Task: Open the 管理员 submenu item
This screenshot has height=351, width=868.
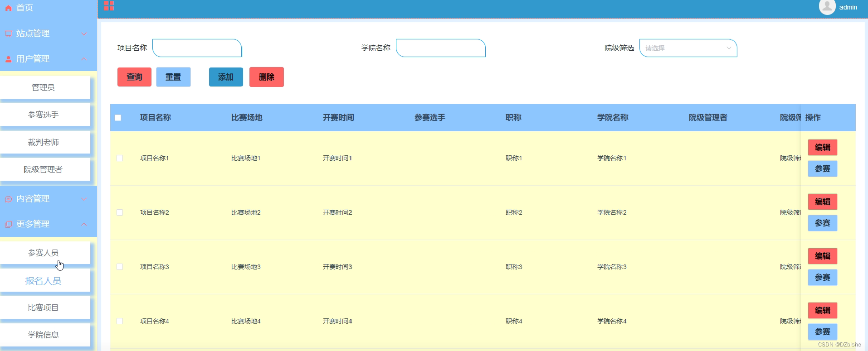Action: pyautogui.click(x=45, y=87)
